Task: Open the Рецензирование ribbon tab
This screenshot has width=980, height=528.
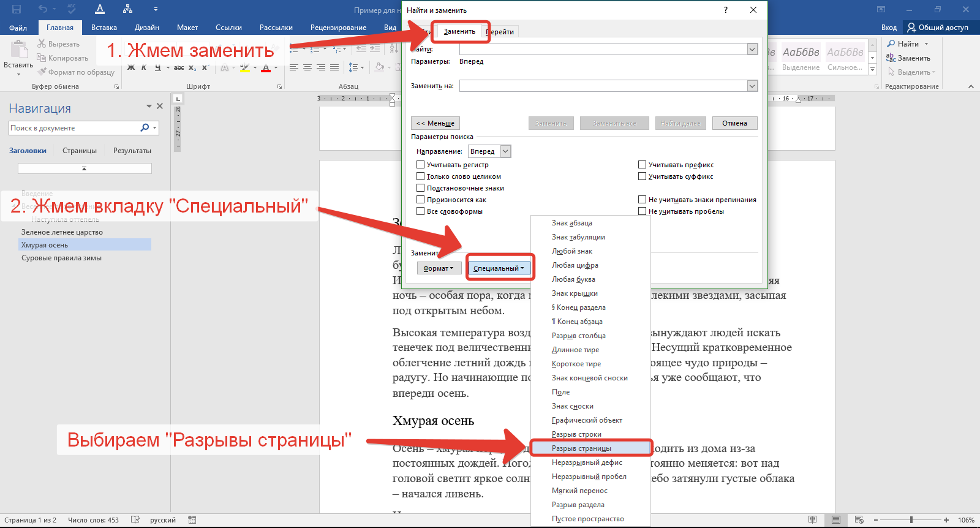Action: coord(338,28)
